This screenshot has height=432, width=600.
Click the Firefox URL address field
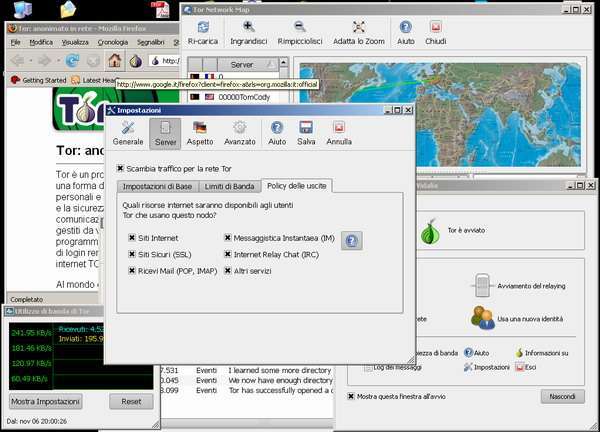coord(168,61)
